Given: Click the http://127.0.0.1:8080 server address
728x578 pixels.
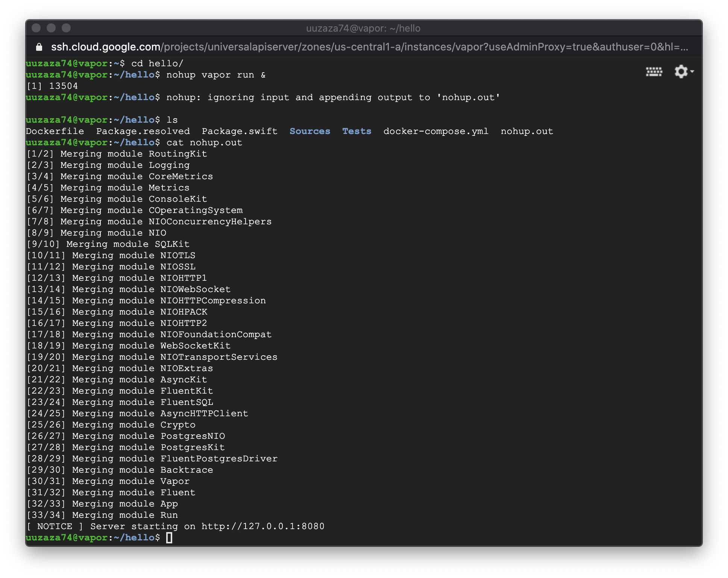Looking at the screenshot, I should pyautogui.click(x=263, y=526).
